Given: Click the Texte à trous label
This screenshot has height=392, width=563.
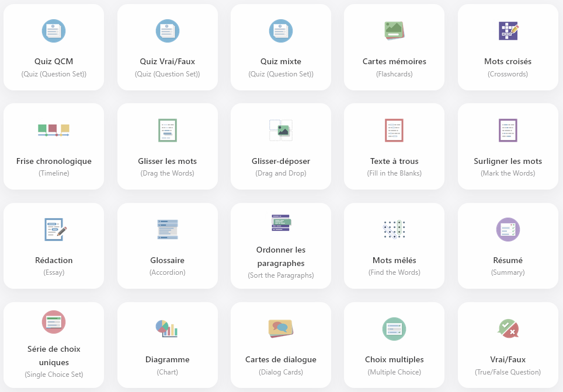Looking at the screenshot, I should tap(394, 161).
